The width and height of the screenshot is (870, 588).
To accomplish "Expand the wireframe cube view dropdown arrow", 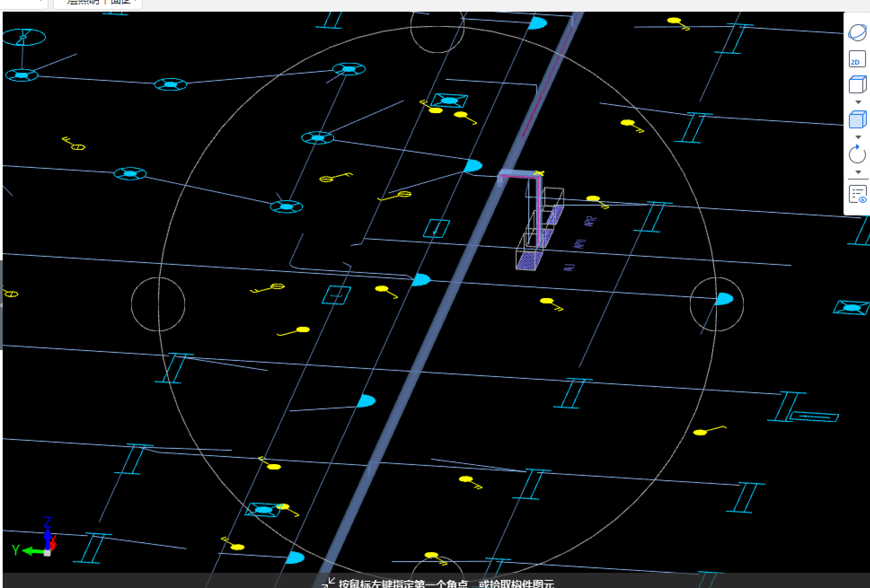I will 857,102.
